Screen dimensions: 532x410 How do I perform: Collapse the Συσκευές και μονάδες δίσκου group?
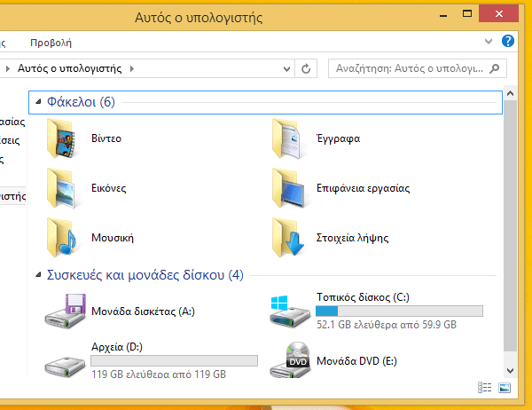pos(38,275)
